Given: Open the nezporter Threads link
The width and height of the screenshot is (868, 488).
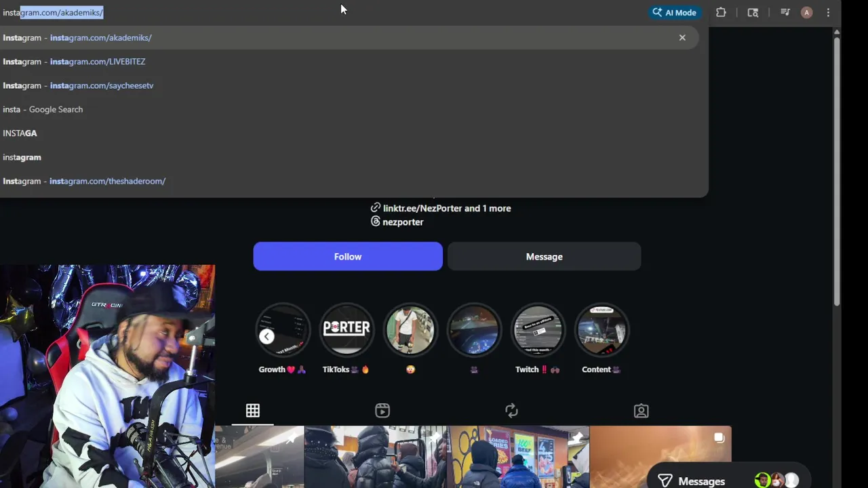Looking at the screenshot, I should 403,222.
